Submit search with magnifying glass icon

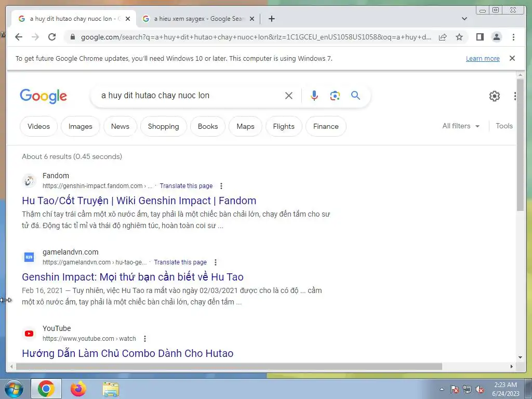355,96
